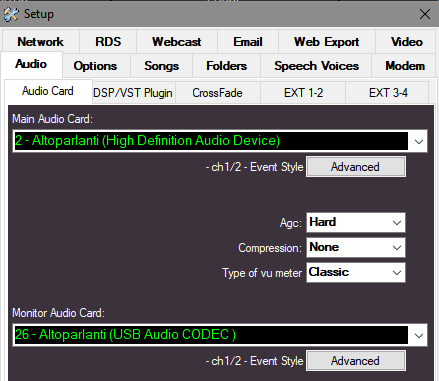Switch to the Modem tab
This screenshot has width=439, height=381.
405,66
